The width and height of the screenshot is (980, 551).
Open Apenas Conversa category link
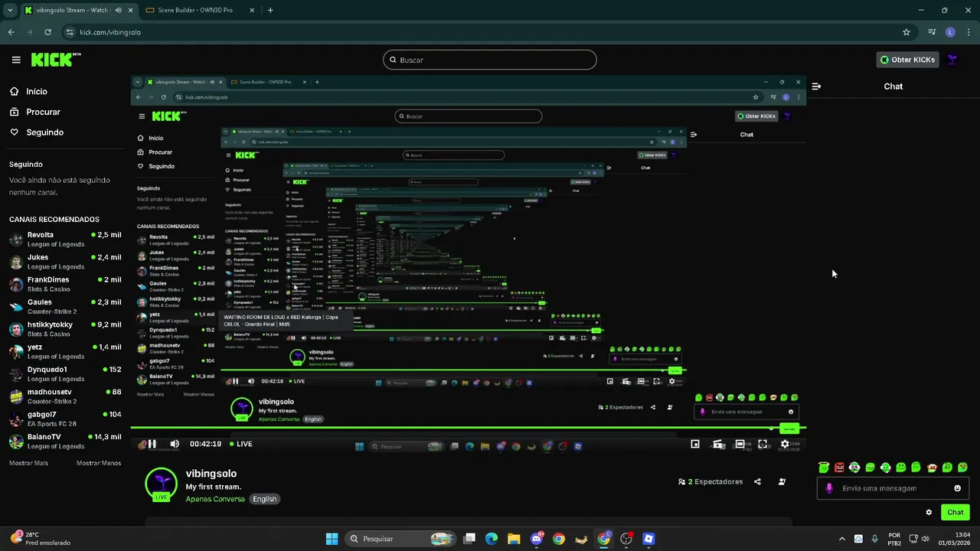click(x=215, y=499)
